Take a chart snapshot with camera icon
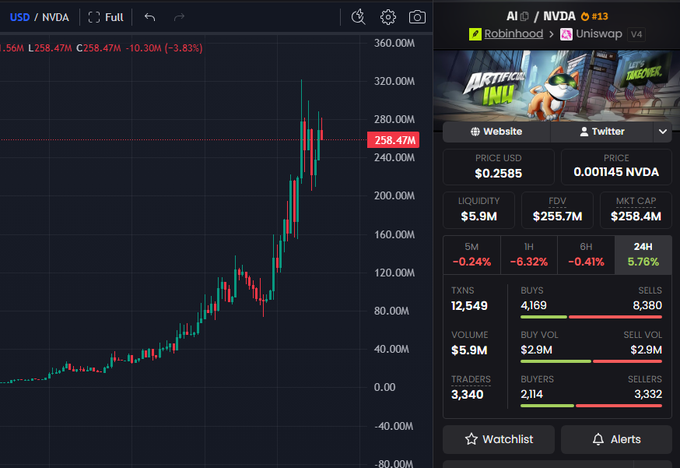Screen dimensions: 680x468 pos(417,17)
